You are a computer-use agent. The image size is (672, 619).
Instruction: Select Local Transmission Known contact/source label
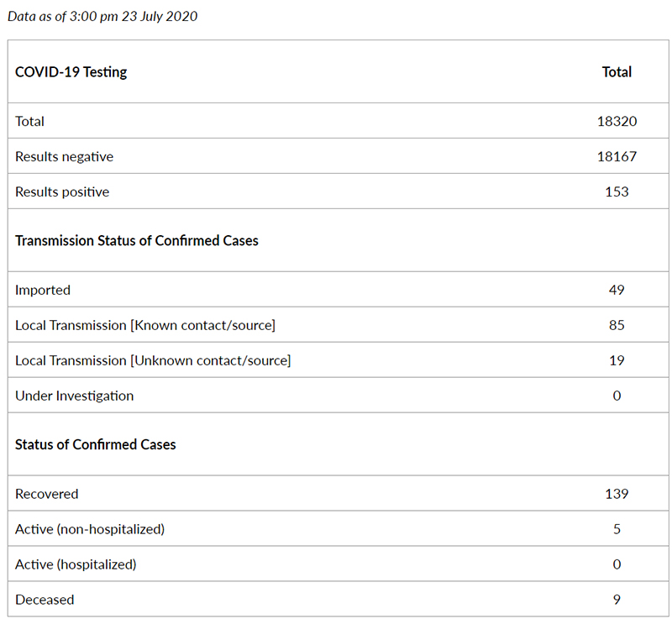click(145, 325)
